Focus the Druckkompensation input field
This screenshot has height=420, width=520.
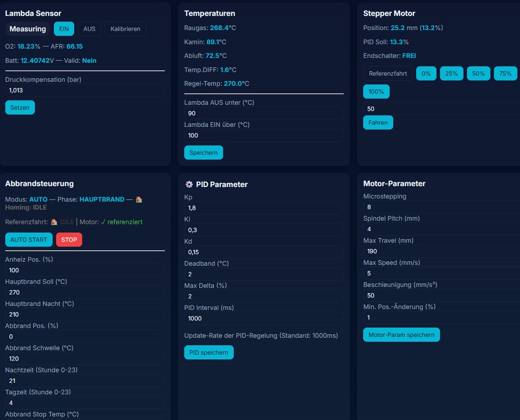(x=84, y=90)
